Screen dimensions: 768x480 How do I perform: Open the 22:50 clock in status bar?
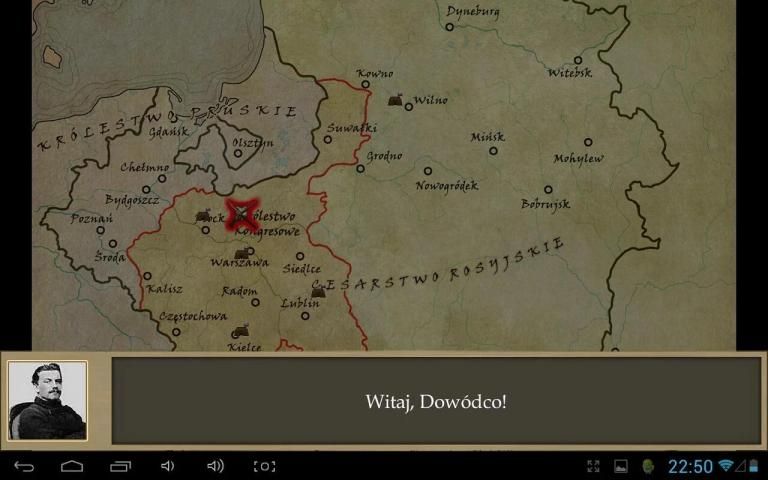tap(690, 466)
